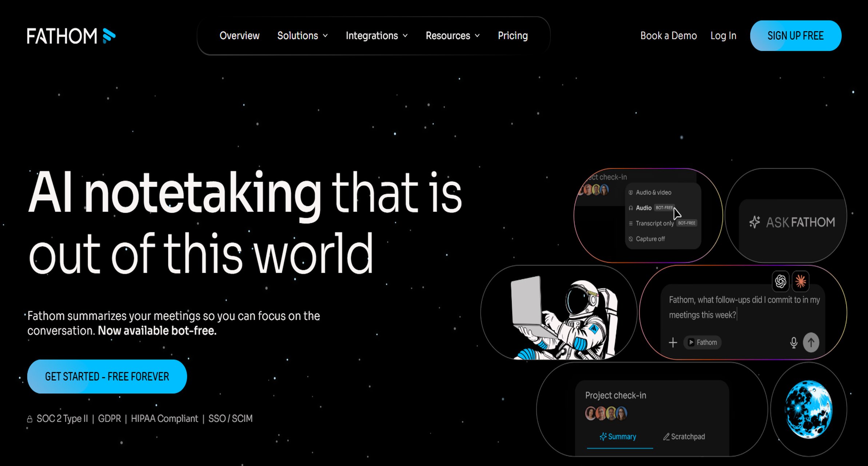Click the Project check-in title

click(x=616, y=395)
